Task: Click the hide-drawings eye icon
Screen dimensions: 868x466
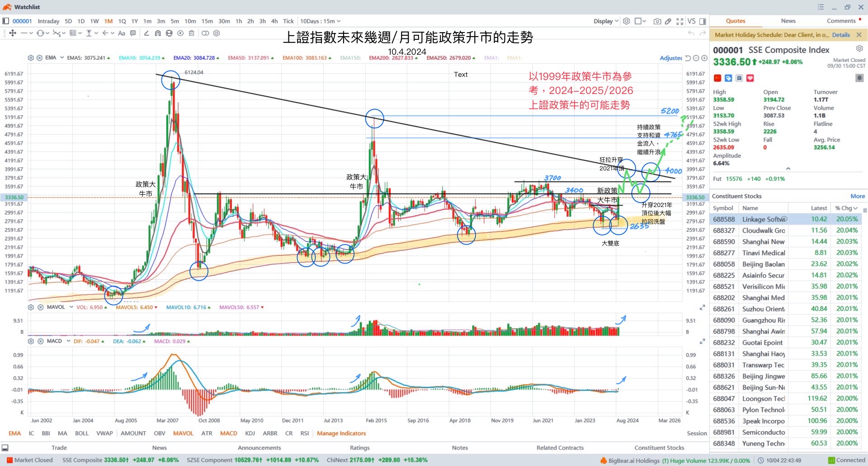Action: click(x=180, y=33)
